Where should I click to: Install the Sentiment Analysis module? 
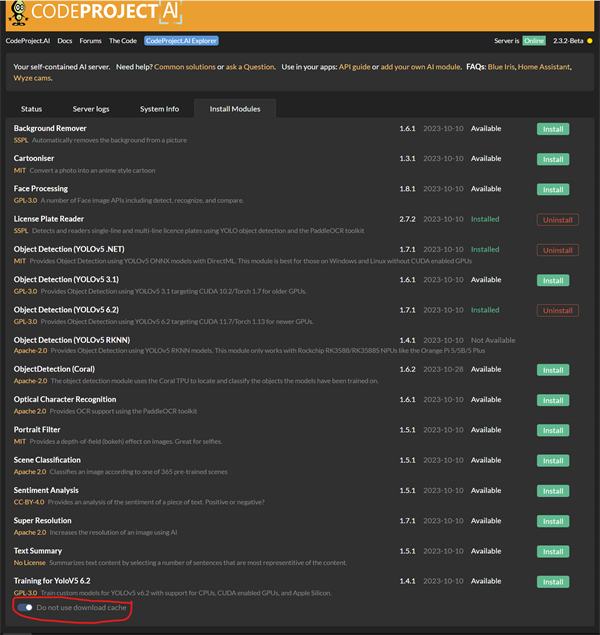(553, 491)
